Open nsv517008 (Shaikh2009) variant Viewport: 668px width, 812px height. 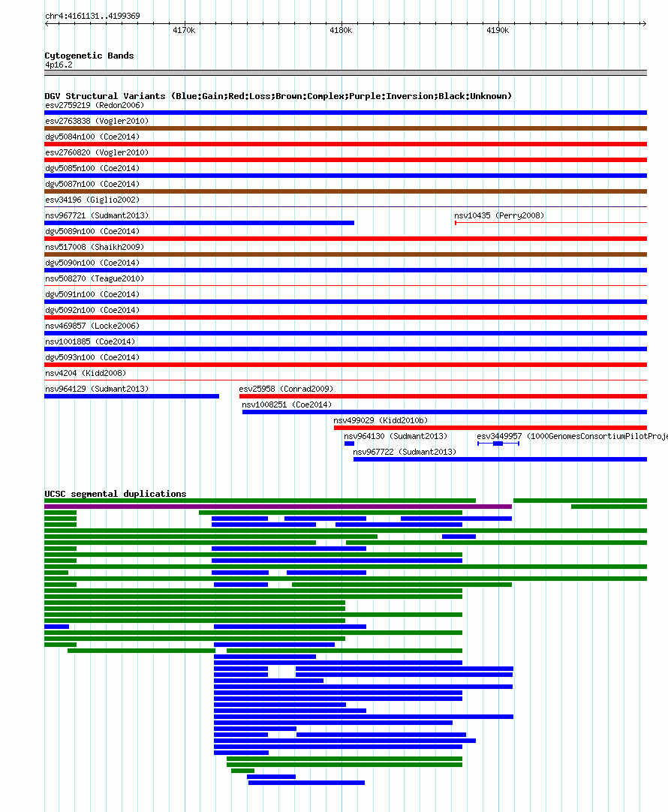tap(95, 247)
